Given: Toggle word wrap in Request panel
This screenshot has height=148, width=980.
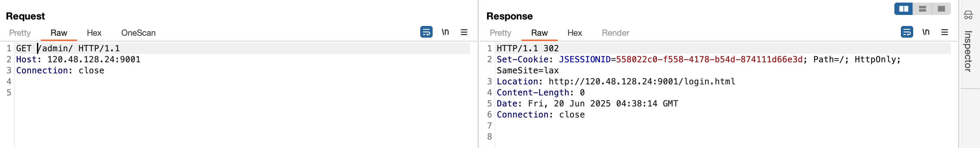Looking at the screenshot, I should [x=426, y=32].
